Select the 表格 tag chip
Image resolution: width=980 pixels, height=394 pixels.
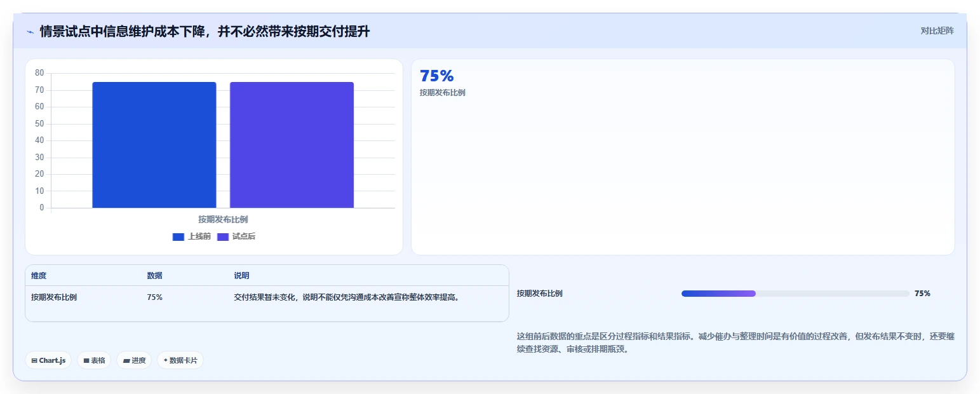pyautogui.click(x=94, y=360)
